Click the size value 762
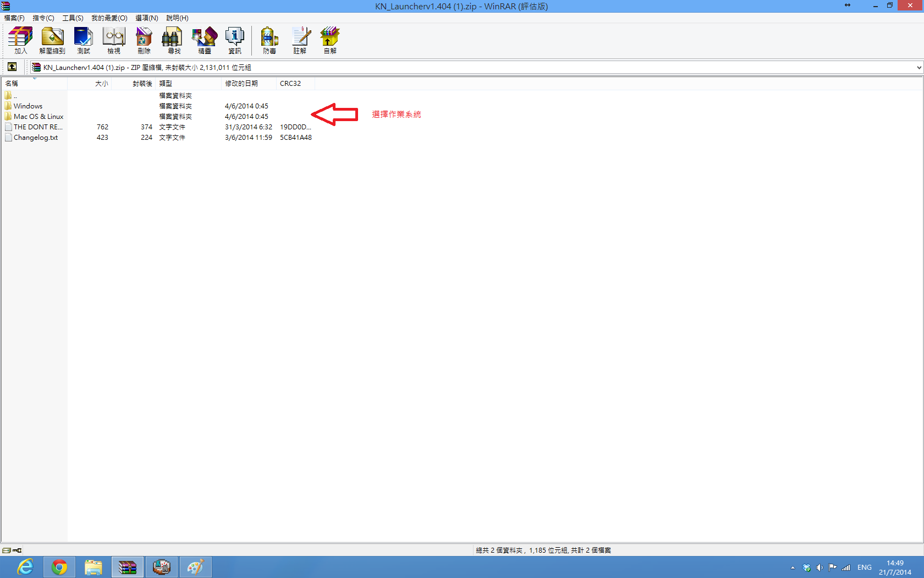This screenshot has width=924, height=578. point(102,127)
